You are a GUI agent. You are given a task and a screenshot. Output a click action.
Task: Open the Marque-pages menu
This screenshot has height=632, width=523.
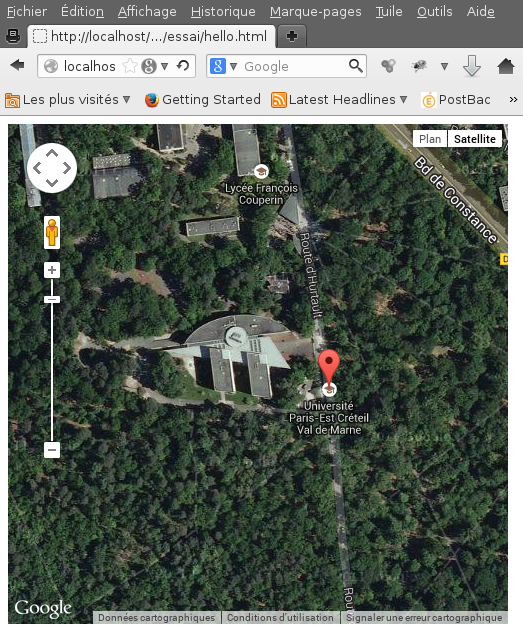pyautogui.click(x=315, y=12)
